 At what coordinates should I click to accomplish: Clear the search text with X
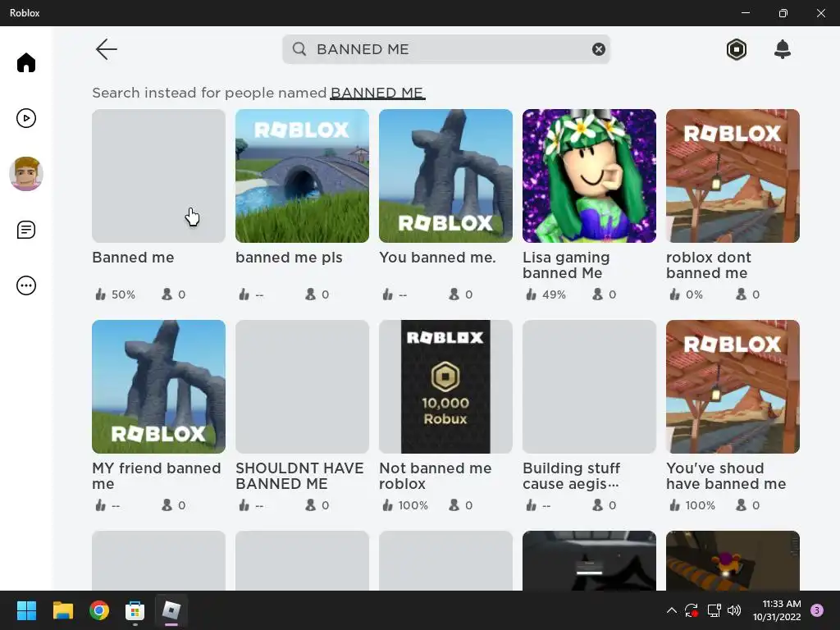coord(598,49)
